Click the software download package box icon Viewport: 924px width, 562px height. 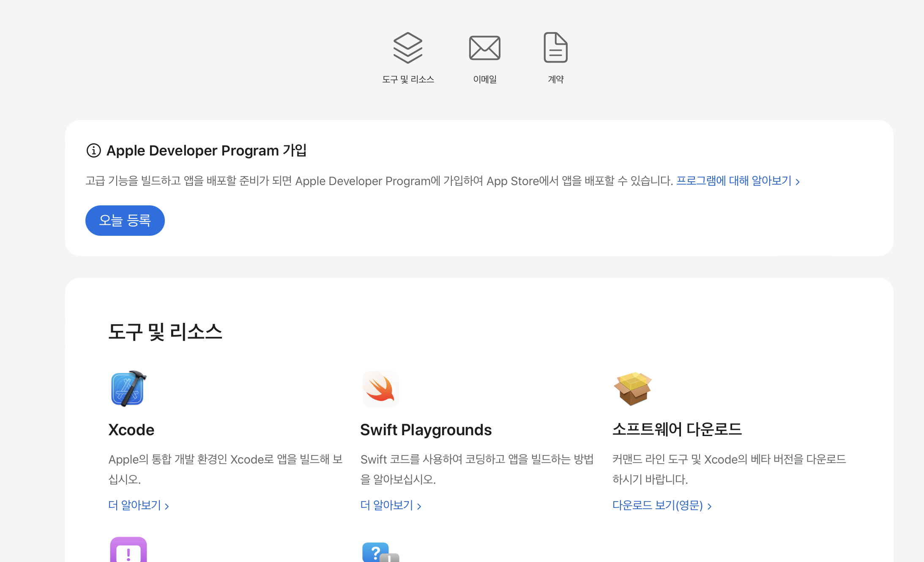click(632, 388)
